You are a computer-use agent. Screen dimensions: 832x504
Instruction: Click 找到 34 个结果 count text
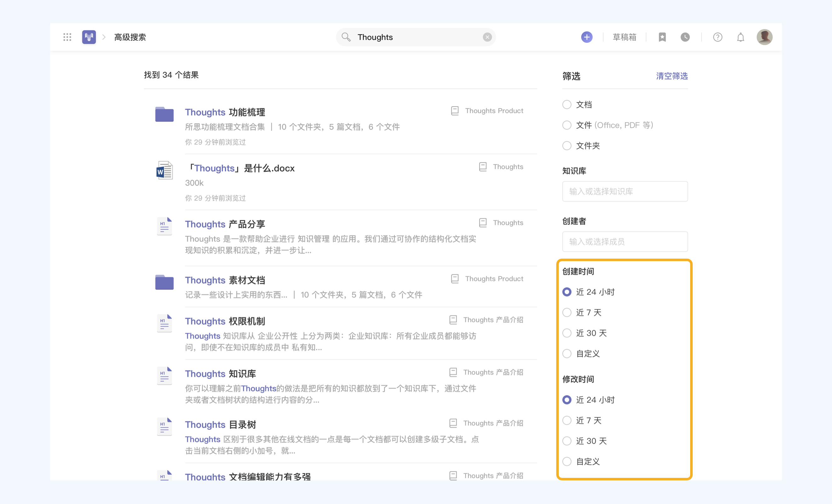(171, 75)
